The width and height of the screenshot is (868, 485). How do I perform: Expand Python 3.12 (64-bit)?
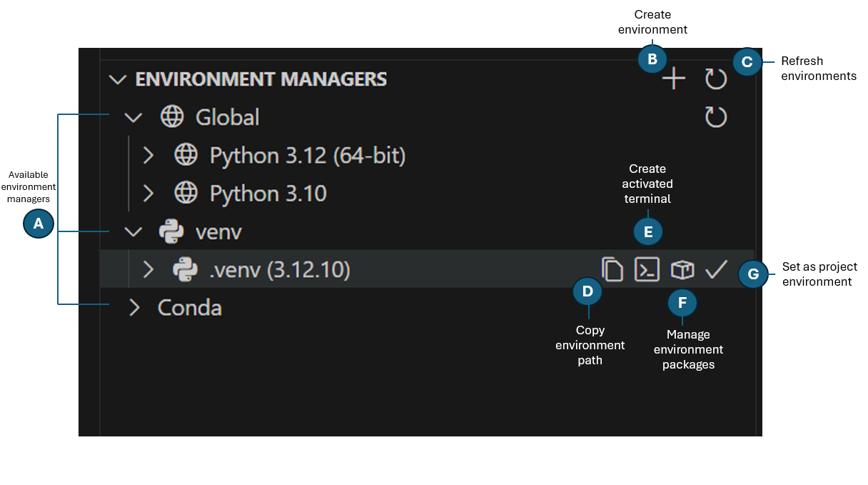click(x=148, y=155)
